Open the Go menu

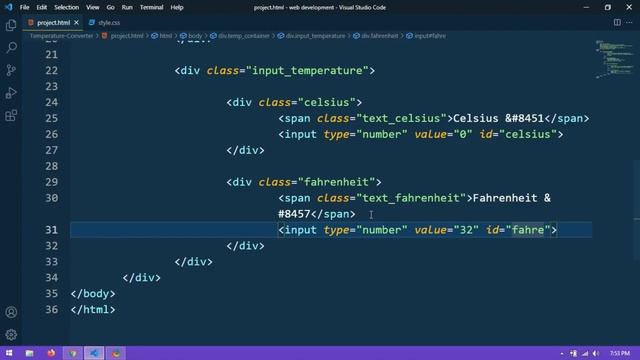(x=110, y=7)
